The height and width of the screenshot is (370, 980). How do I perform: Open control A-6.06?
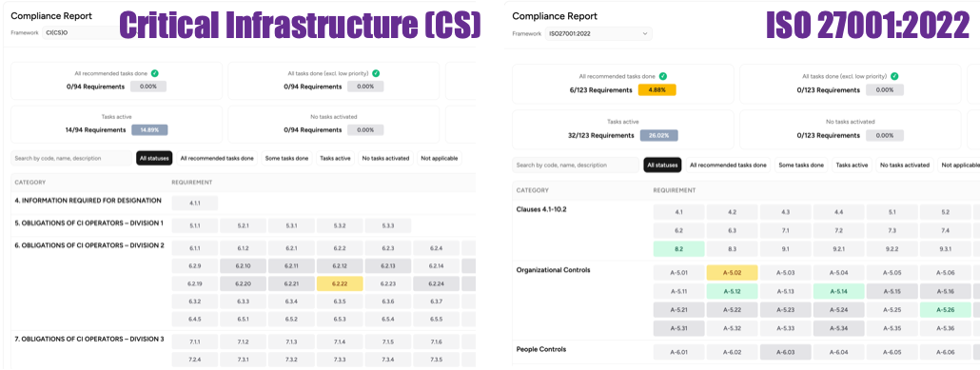pyautogui.click(x=945, y=352)
